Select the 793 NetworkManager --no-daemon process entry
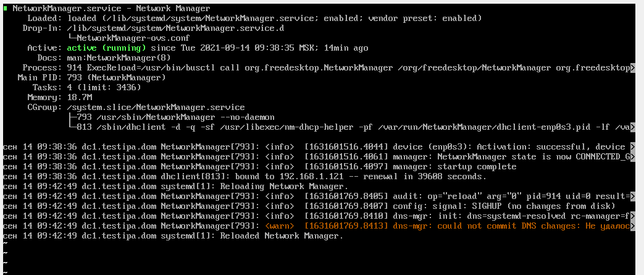The width and height of the screenshot is (644, 275). [x=175, y=117]
